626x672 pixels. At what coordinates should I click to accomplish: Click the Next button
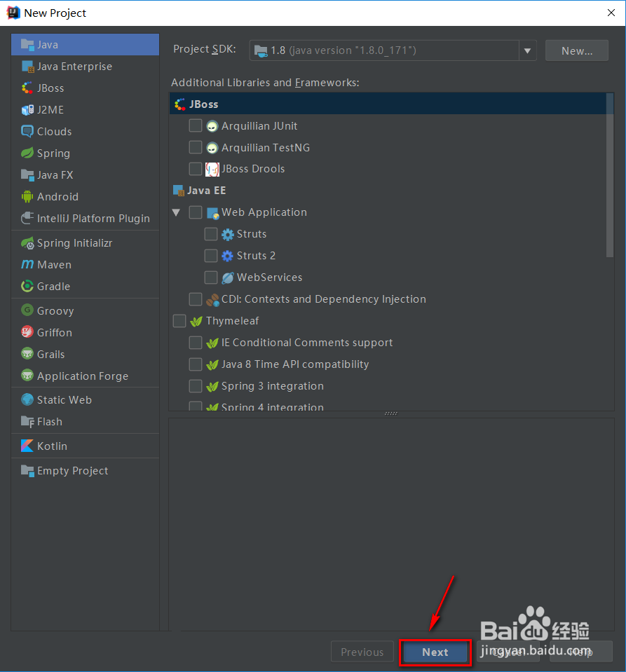tap(435, 652)
